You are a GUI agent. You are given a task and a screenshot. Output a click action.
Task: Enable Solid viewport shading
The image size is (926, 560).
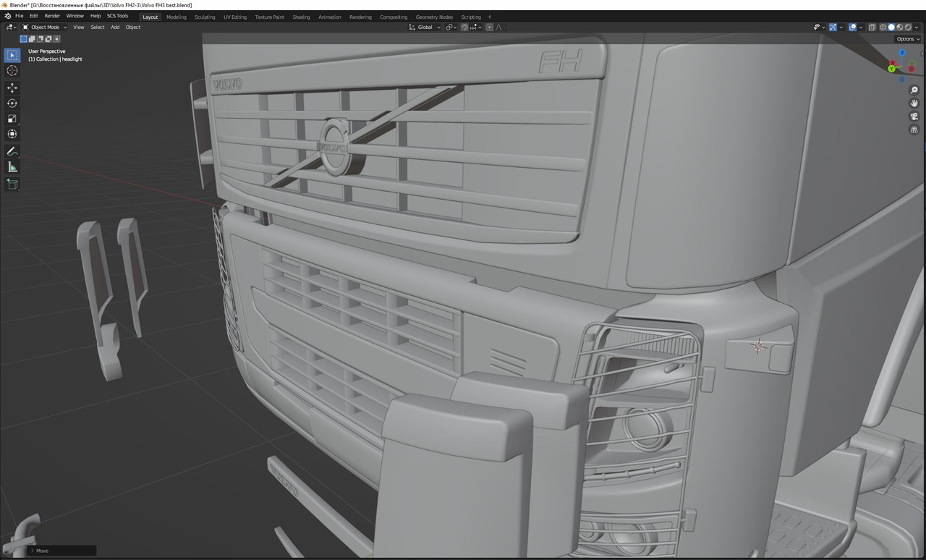[891, 27]
